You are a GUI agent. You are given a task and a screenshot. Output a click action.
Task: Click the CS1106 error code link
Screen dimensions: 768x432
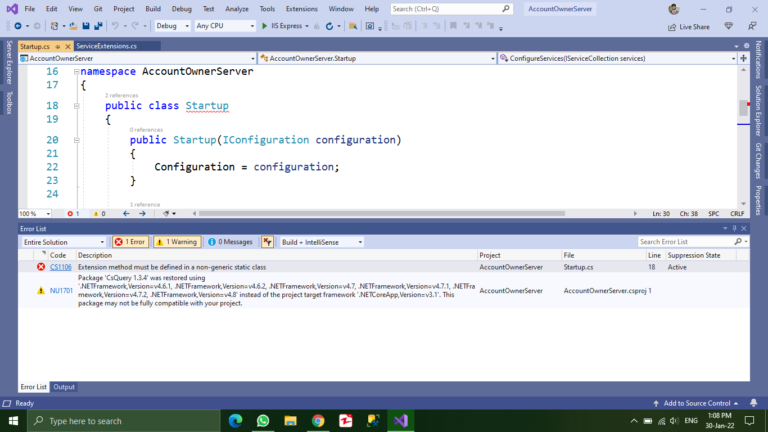pos(61,267)
